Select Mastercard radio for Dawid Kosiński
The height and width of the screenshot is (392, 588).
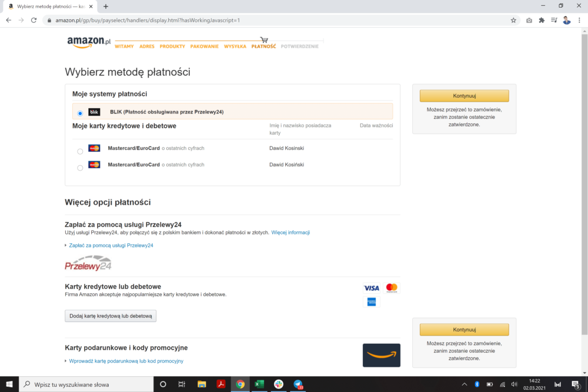pyautogui.click(x=80, y=168)
